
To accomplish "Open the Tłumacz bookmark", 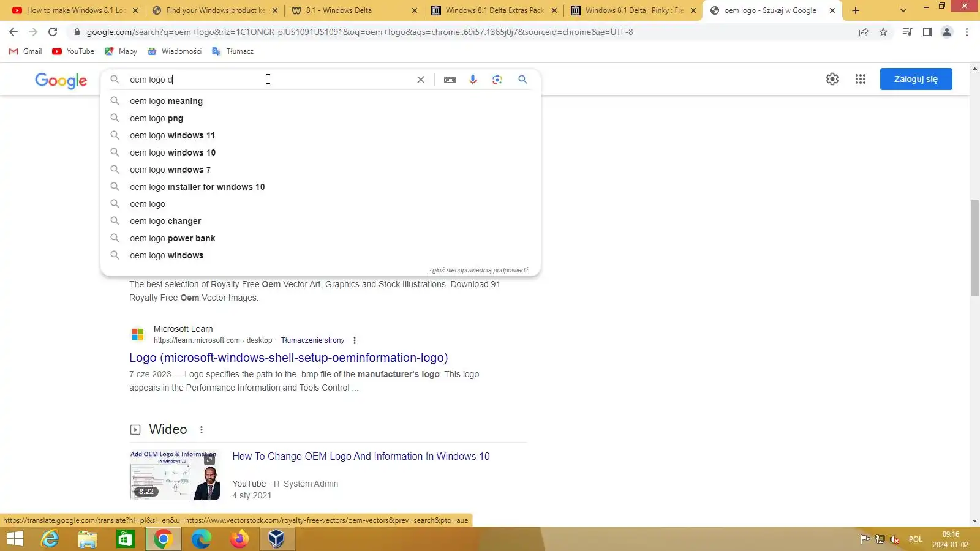I will coord(233,51).
